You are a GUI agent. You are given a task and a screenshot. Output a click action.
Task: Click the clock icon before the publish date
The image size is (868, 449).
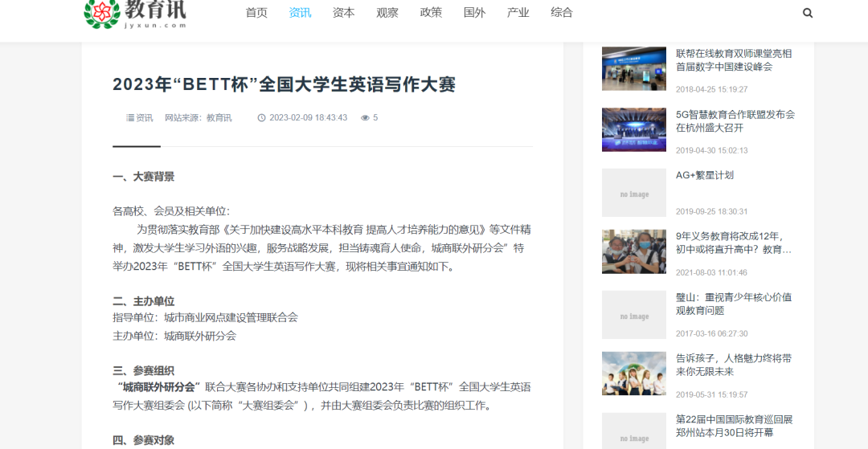click(x=261, y=118)
